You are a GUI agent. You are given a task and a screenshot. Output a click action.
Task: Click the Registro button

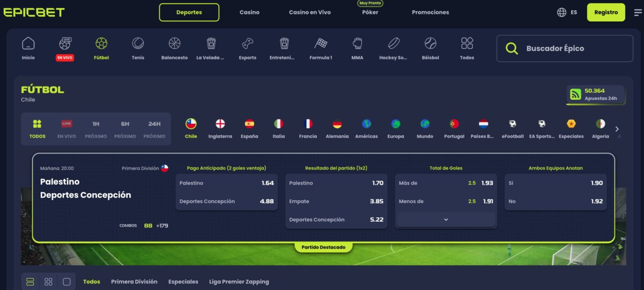(x=606, y=12)
